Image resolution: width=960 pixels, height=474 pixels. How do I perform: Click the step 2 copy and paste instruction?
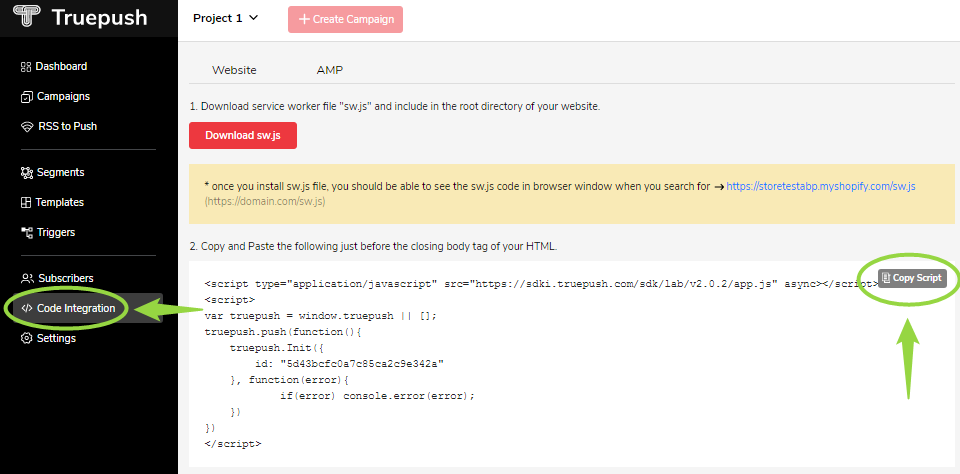373,246
